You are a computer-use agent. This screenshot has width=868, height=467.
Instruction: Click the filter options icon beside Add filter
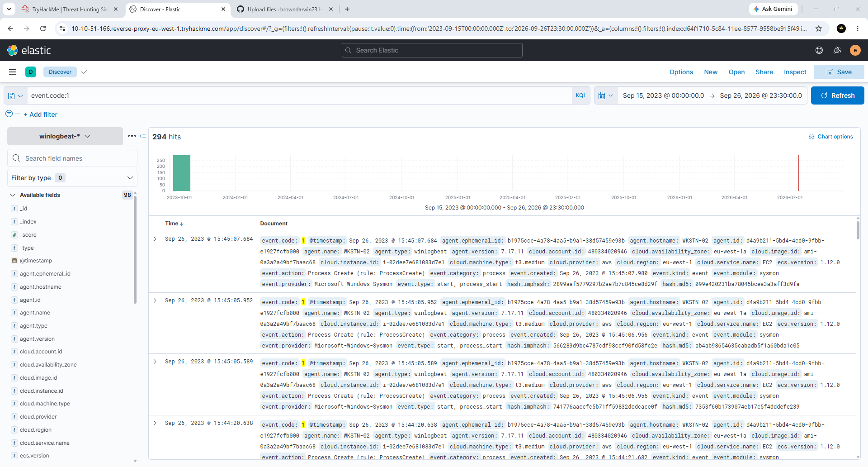pos(9,114)
